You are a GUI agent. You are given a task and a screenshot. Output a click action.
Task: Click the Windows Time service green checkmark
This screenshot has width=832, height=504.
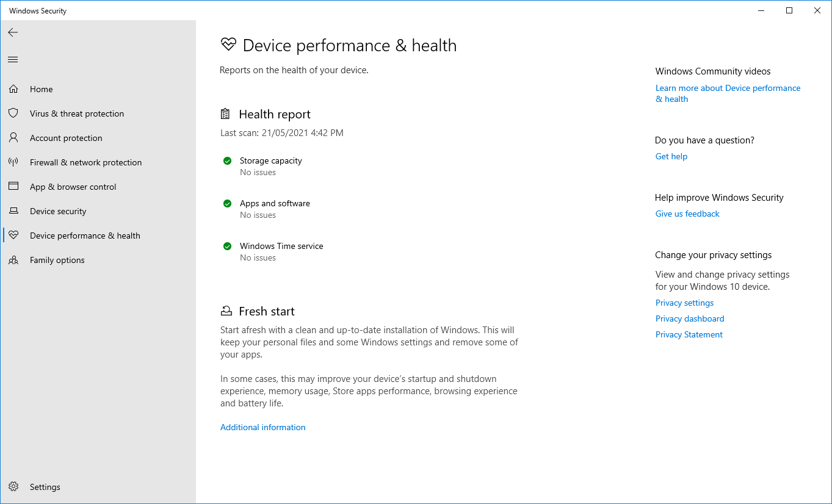pyautogui.click(x=227, y=246)
